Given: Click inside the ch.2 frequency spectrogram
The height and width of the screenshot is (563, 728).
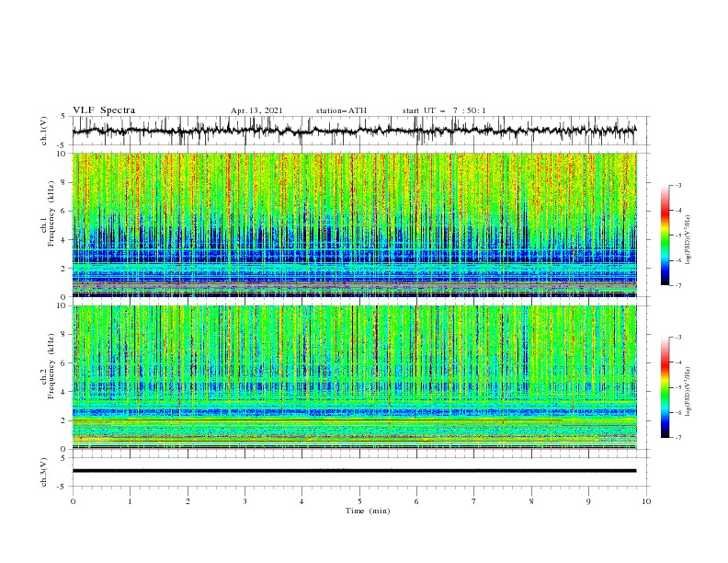Looking at the screenshot, I should [x=354, y=377].
